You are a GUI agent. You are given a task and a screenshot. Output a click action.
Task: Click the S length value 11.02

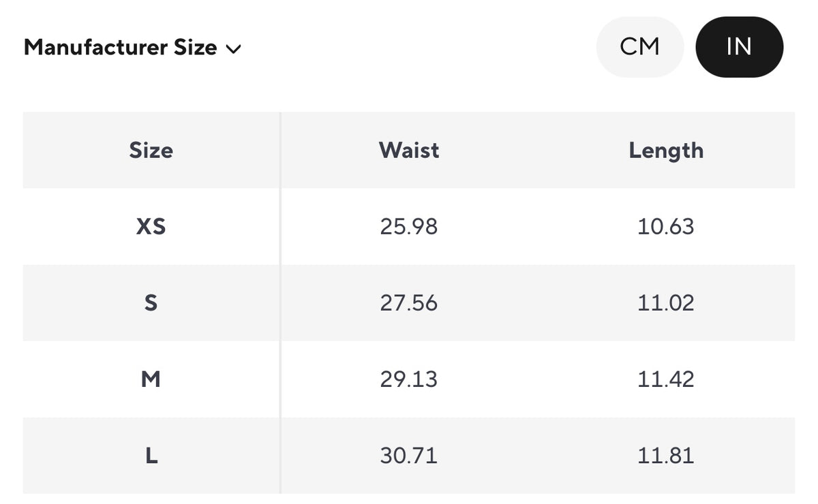coord(666,302)
